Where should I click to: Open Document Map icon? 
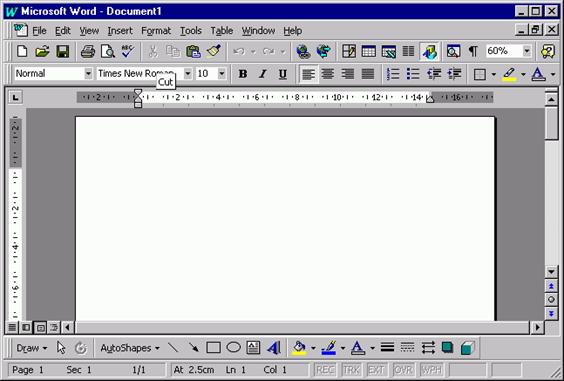(453, 51)
